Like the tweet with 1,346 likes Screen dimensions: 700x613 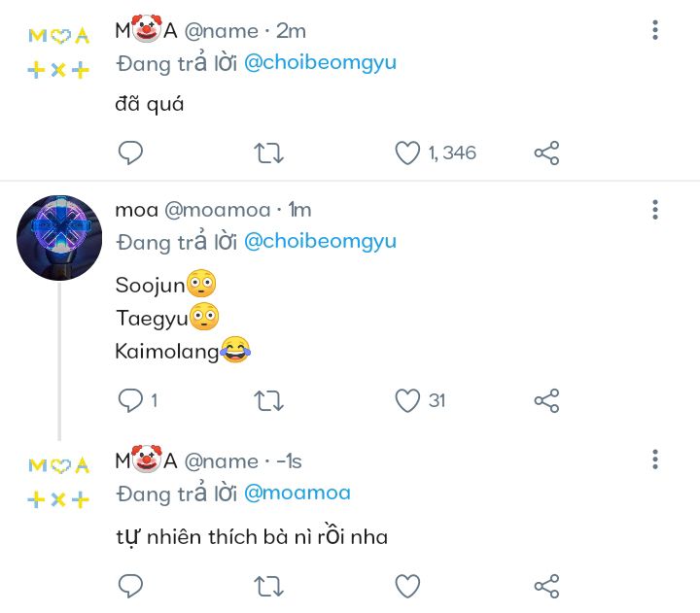[x=407, y=153]
